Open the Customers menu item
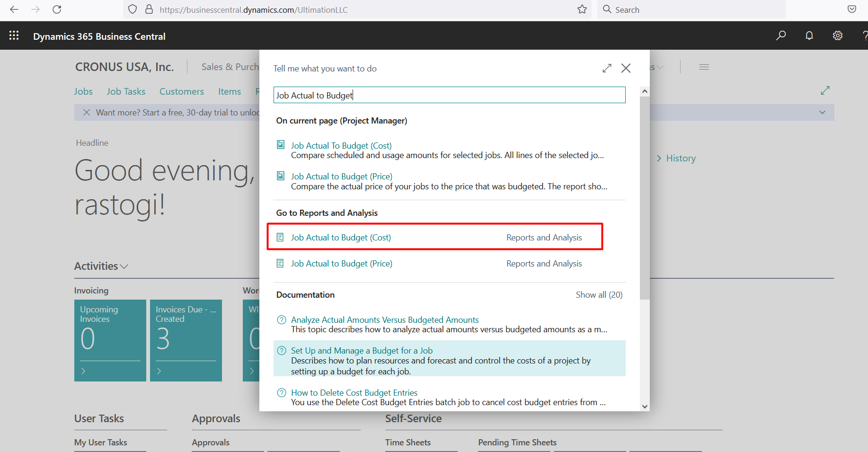 (x=181, y=91)
